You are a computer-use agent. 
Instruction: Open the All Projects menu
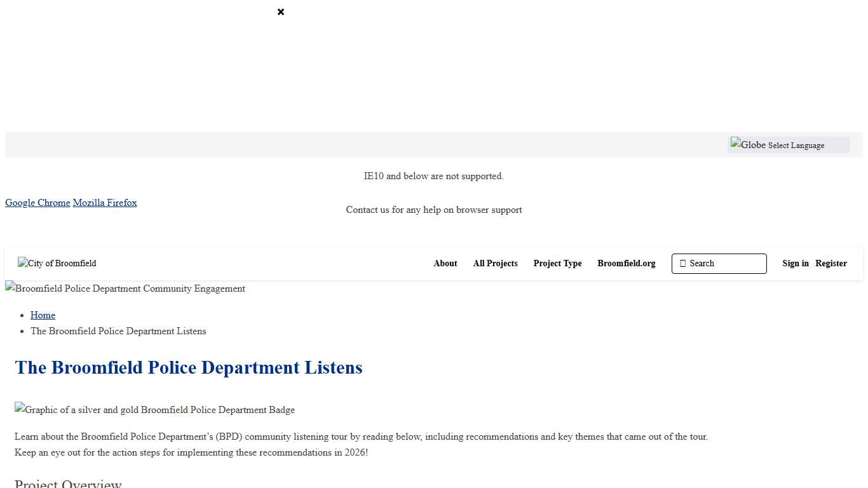coord(495,263)
